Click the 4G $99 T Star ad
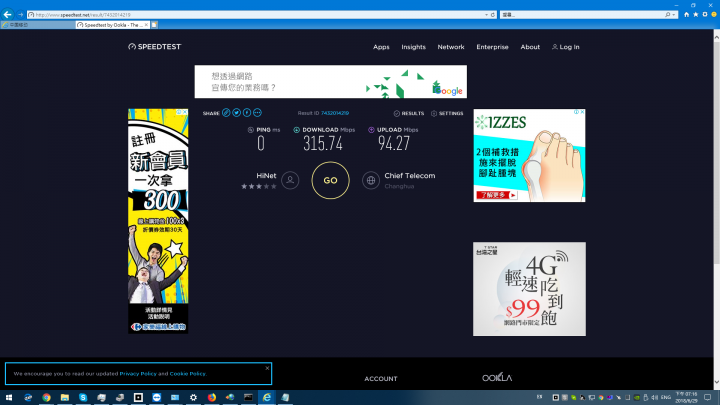This screenshot has height=405, width=720. (529, 289)
